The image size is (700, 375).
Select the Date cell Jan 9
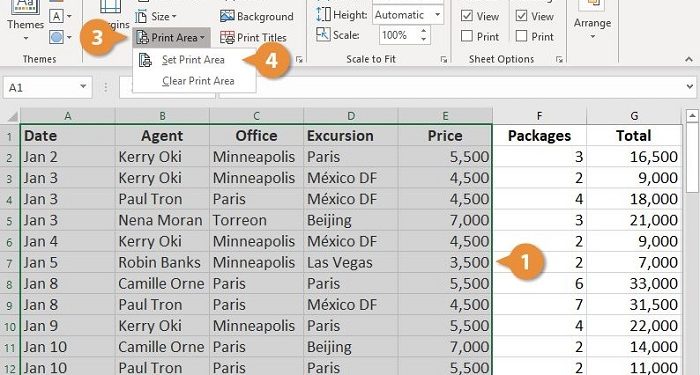click(68, 326)
